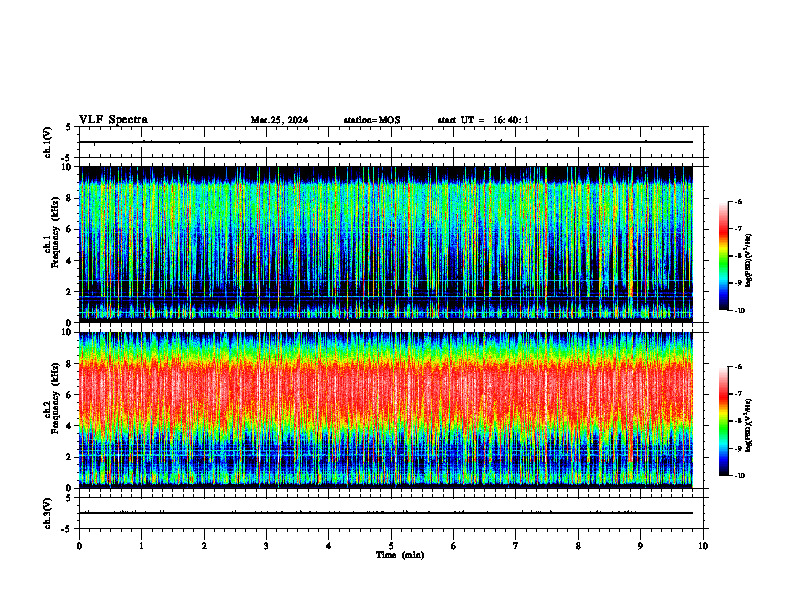Viewport: 792px width, 612px height.
Task: Click the ch.2 frequency tick "10"
Action: (69, 332)
